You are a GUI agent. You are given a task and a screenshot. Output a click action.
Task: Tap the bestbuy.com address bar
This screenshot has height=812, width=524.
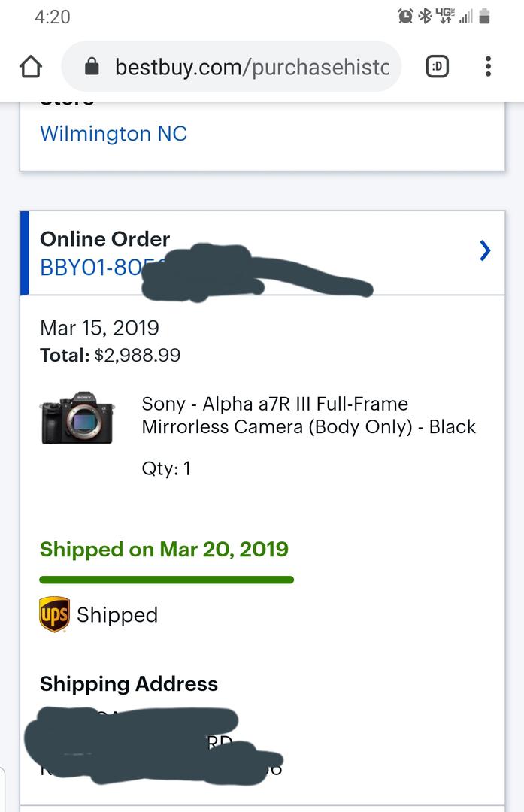pyautogui.click(x=231, y=66)
